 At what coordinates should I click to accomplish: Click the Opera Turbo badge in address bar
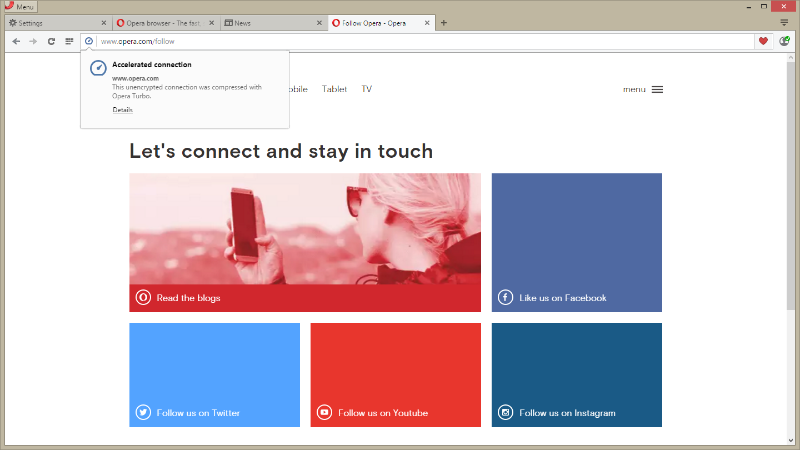89,41
